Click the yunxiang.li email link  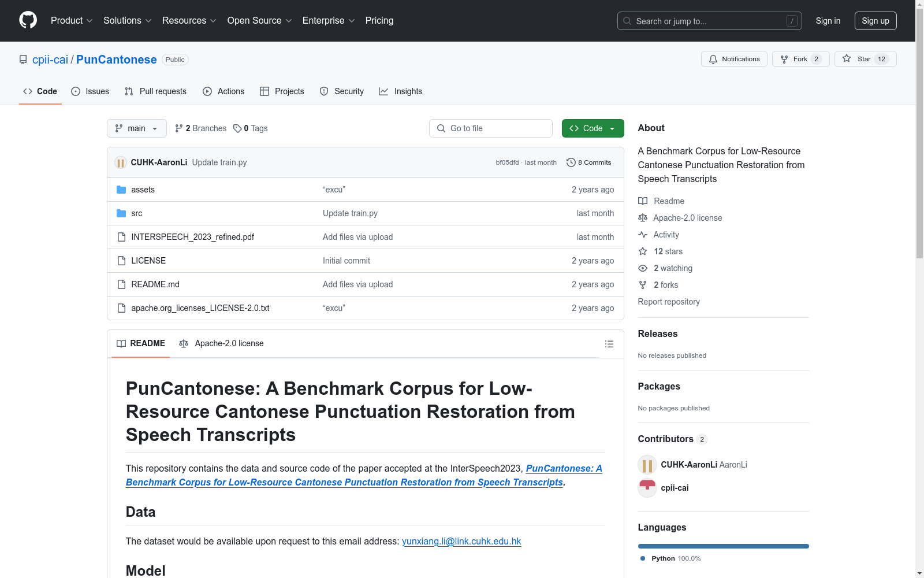[461, 542]
